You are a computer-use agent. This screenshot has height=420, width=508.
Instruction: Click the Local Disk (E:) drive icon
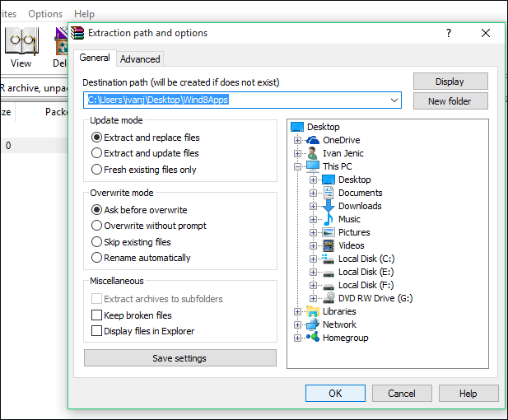tap(329, 273)
